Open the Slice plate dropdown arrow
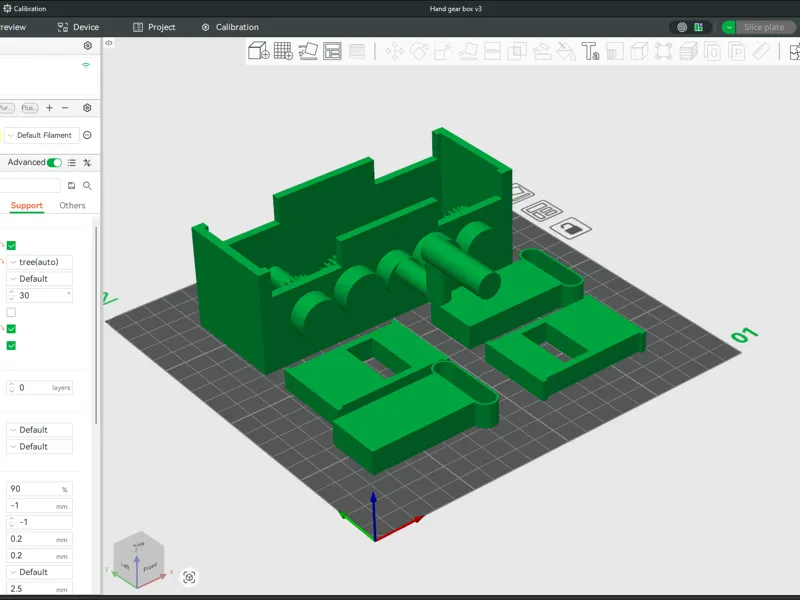 729,28
